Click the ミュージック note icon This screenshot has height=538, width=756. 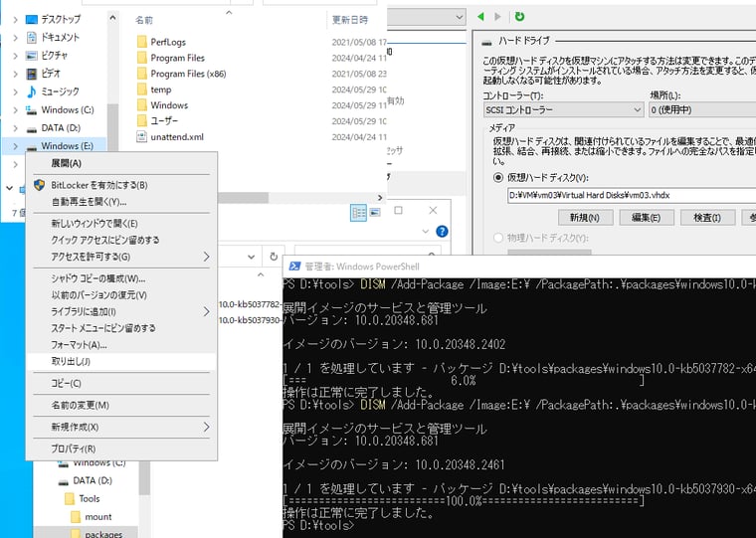(x=32, y=91)
